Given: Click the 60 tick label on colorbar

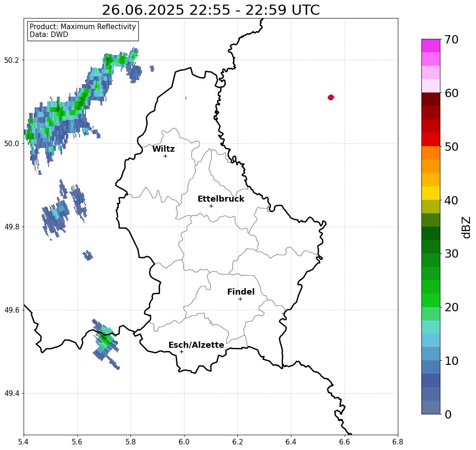Looking at the screenshot, I should point(451,93).
